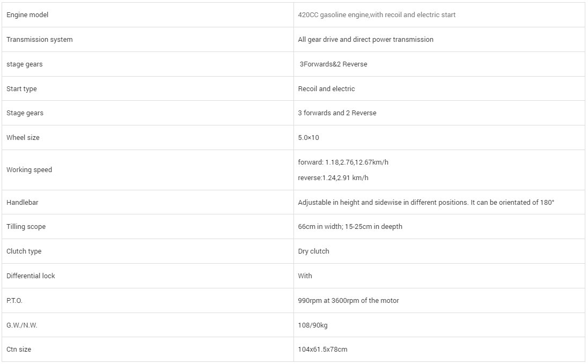Click the Engine model label cell
Viewport: 588px width, 364px height.
click(27, 15)
